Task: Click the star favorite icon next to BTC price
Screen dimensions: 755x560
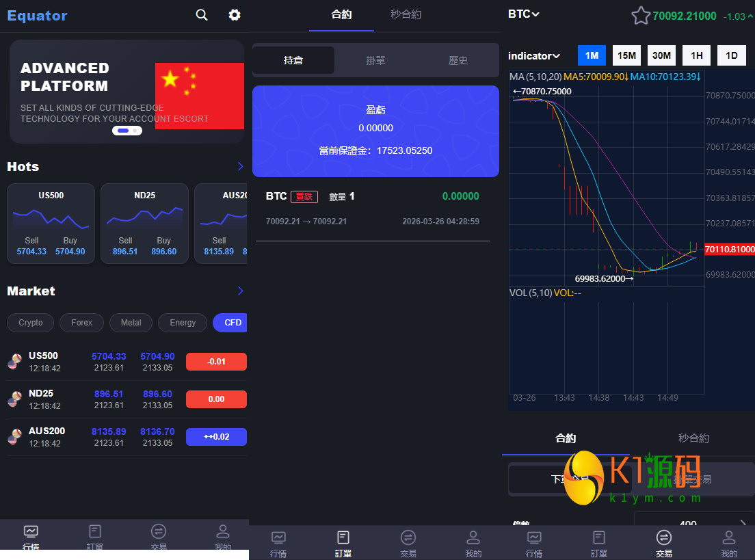Action: coord(641,14)
